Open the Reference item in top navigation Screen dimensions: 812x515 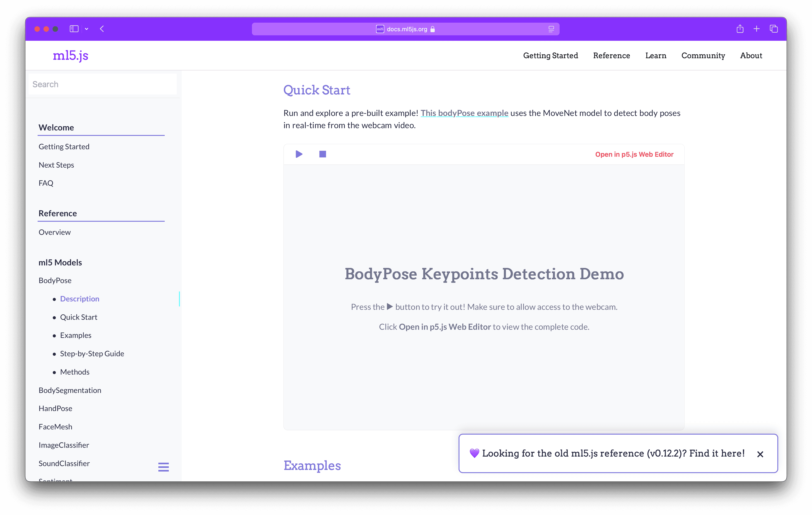coord(611,56)
